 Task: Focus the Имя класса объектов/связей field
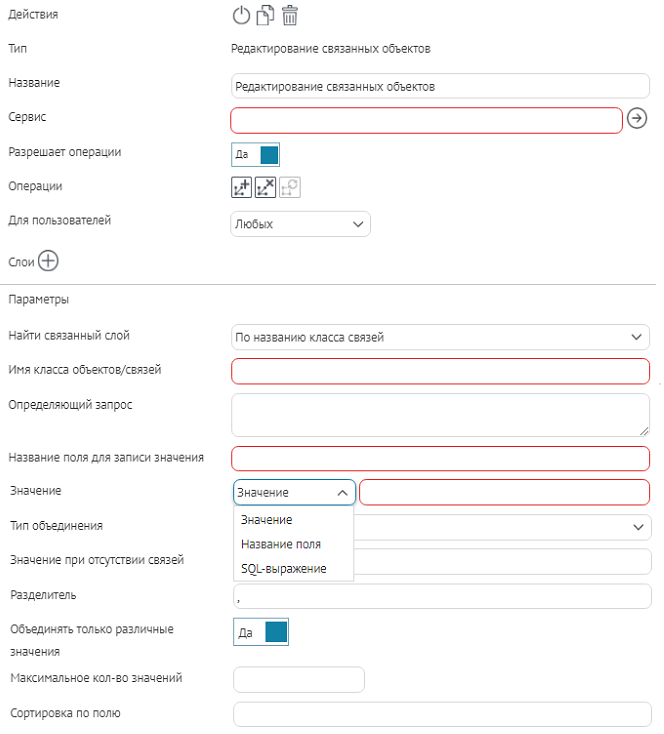pos(440,371)
